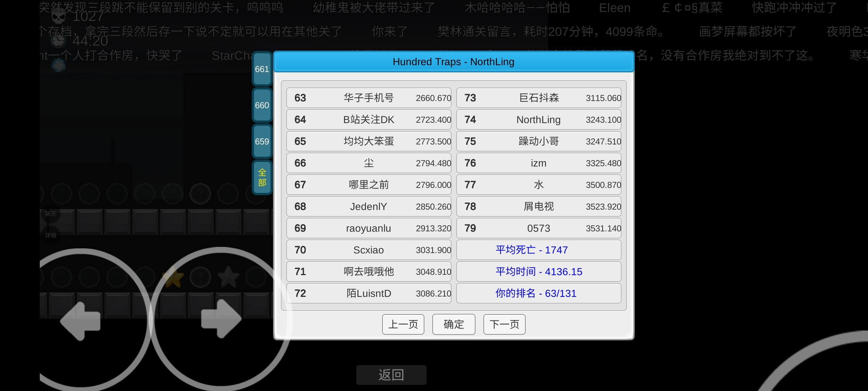Select rank 77 row 水

point(539,185)
